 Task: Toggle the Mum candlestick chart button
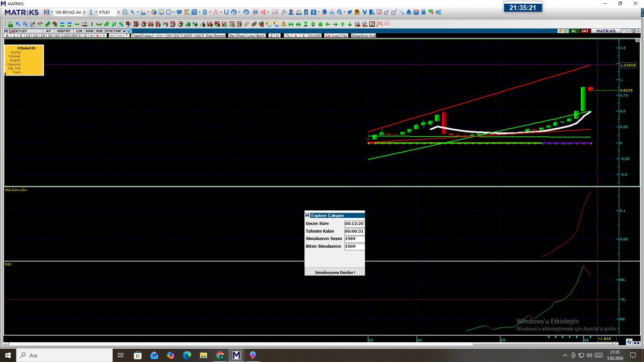241,35
